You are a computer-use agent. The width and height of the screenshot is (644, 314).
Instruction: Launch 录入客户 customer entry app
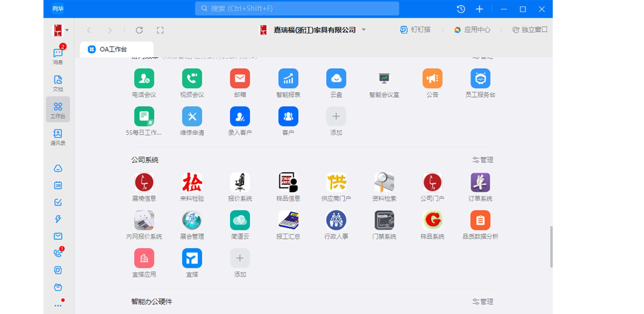click(x=240, y=116)
